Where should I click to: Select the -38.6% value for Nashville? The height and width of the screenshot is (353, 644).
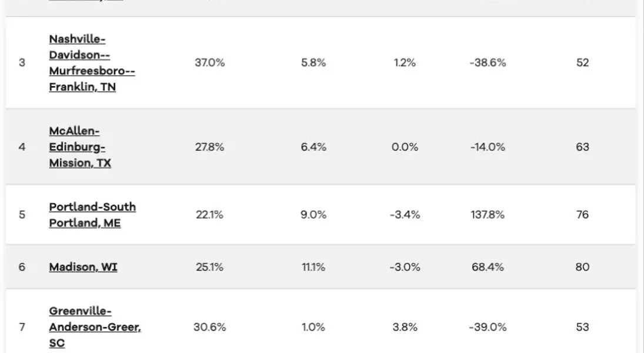point(488,63)
